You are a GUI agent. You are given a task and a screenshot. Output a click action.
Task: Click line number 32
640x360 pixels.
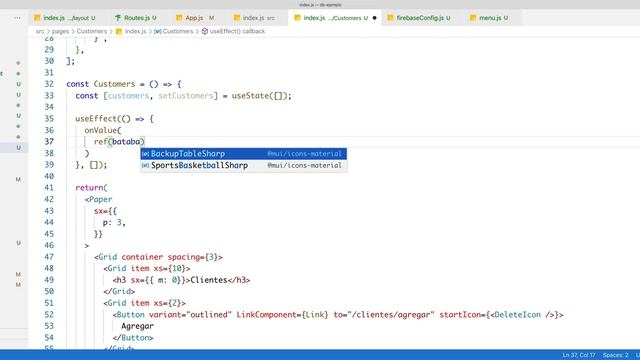pos(49,84)
